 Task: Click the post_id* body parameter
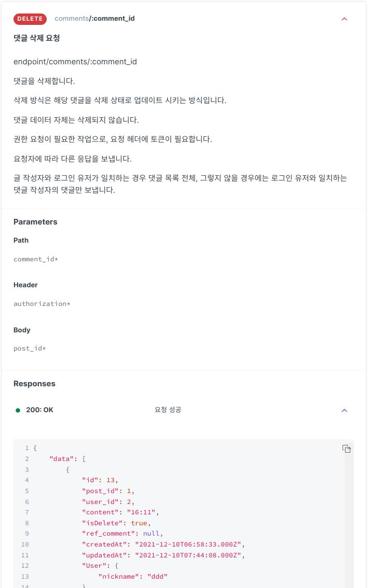point(30,348)
